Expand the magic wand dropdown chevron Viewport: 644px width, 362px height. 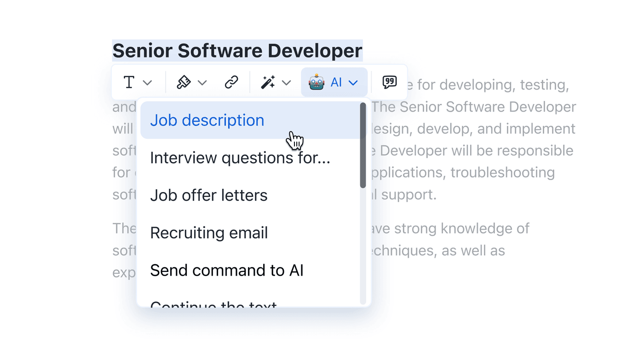tap(286, 83)
